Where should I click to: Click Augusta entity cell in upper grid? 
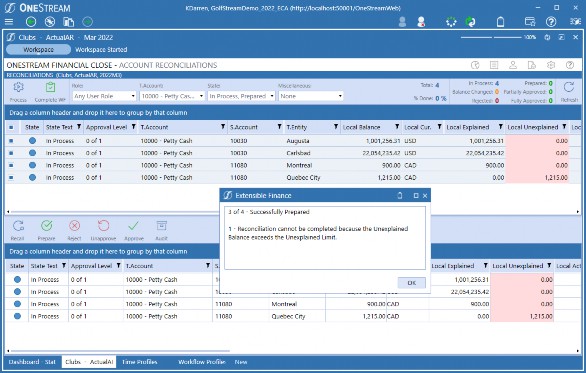298,141
